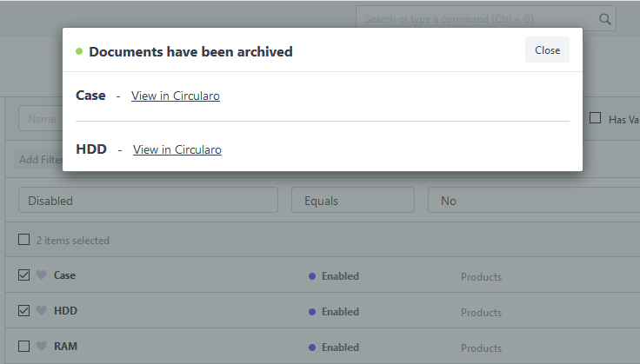Open the No value dropdown
The width and height of the screenshot is (640, 364).
(x=534, y=200)
